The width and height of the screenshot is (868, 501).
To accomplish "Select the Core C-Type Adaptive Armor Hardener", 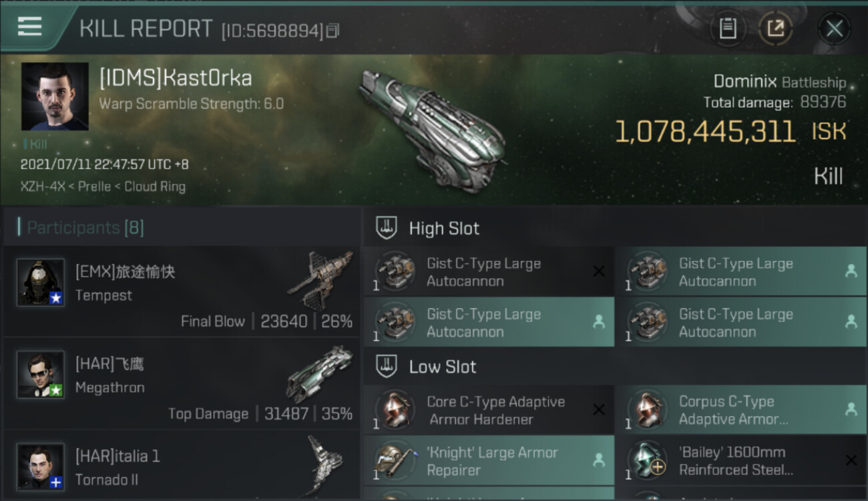I will point(495,410).
